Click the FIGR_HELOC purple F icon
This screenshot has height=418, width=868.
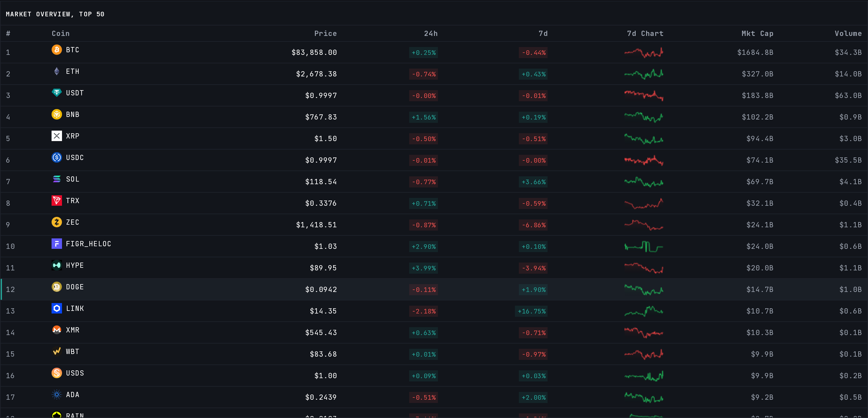click(56, 244)
